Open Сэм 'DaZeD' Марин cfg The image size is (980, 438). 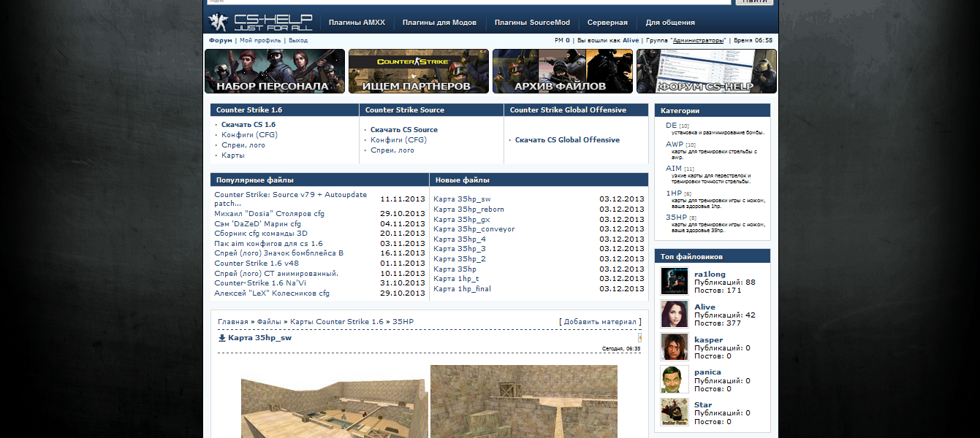(257, 224)
